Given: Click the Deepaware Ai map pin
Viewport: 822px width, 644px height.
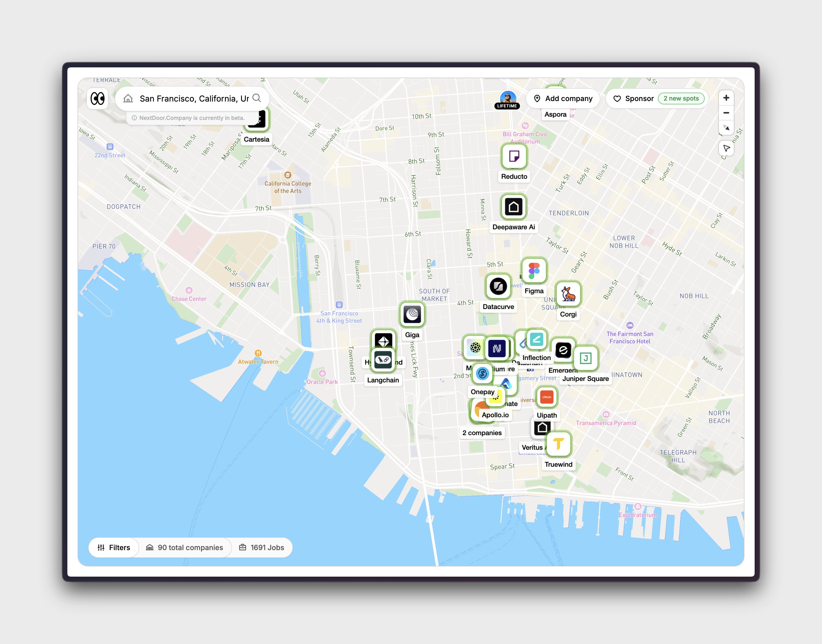Looking at the screenshot, I should (x=513, y=207).
